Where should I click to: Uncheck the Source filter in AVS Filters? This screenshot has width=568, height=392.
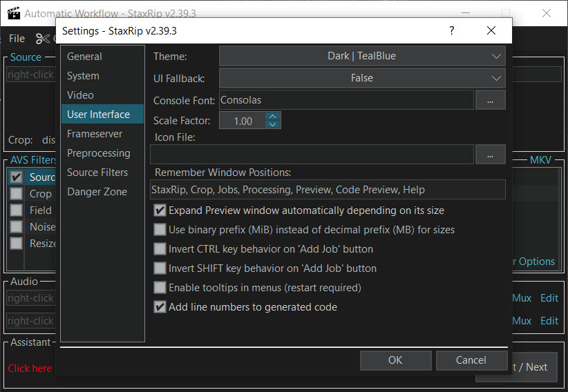[x=16, y=177]
